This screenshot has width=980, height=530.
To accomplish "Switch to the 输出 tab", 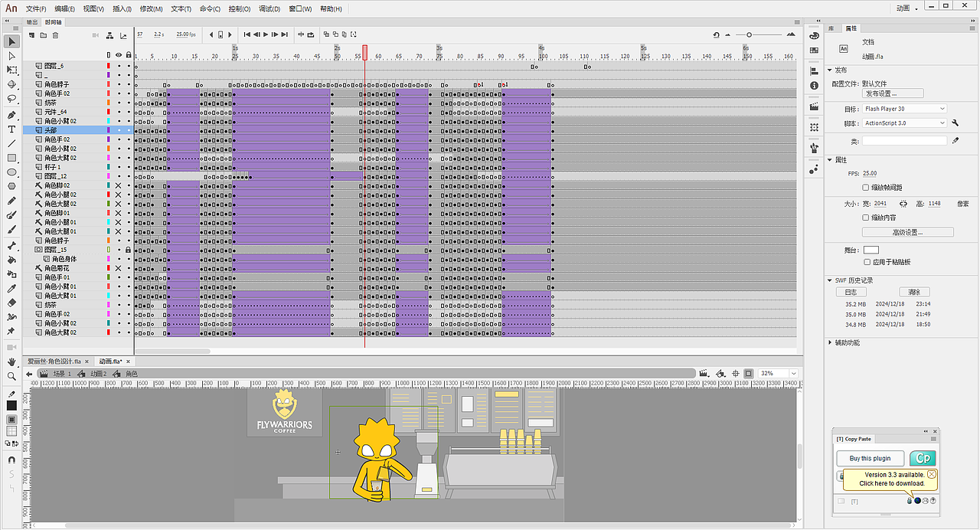I will pos(32,22).
